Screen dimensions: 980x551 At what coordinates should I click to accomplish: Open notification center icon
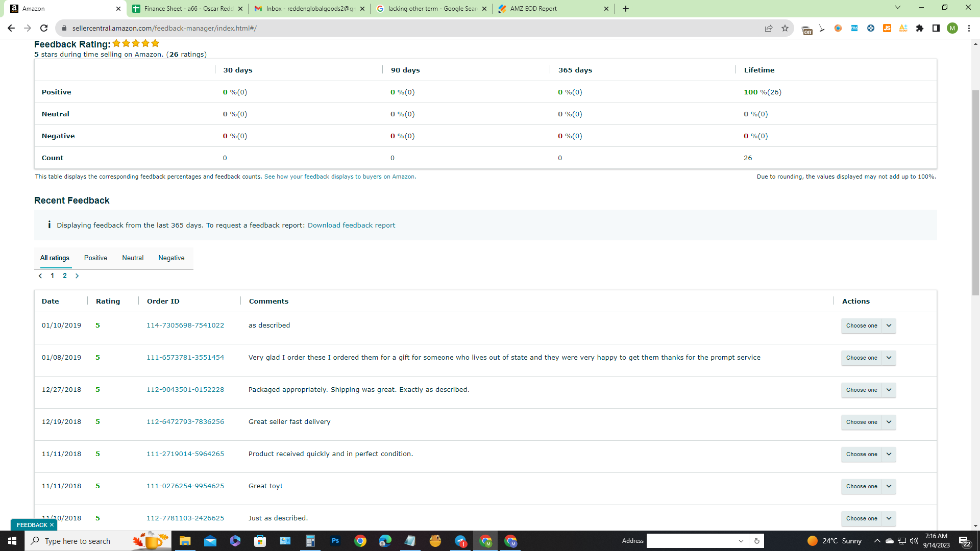pyautogui.click(x=965, y=541)
